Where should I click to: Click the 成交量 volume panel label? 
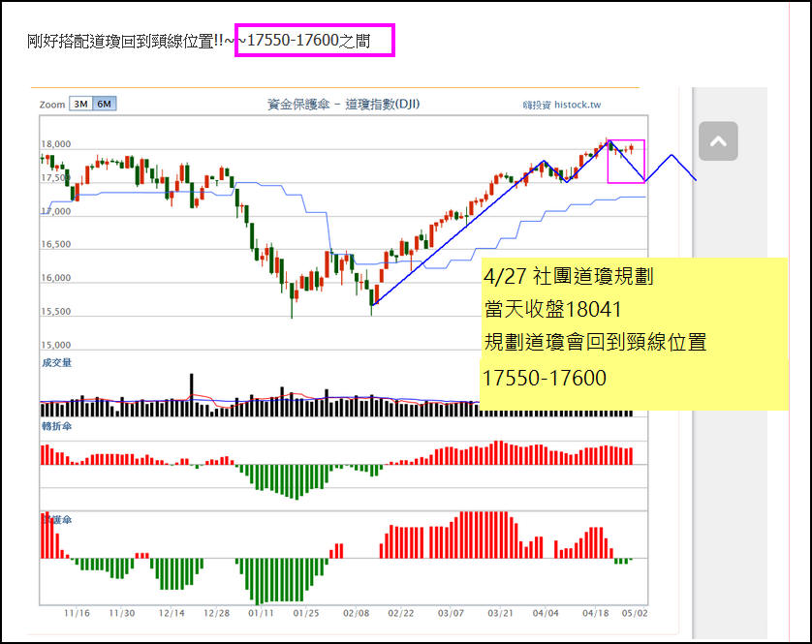(56, 363)
